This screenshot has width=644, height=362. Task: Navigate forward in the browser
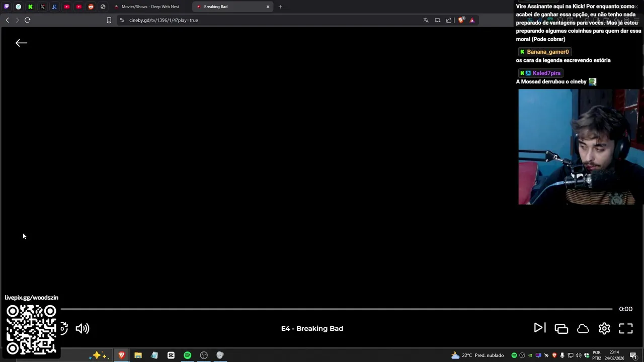point(17,20)
